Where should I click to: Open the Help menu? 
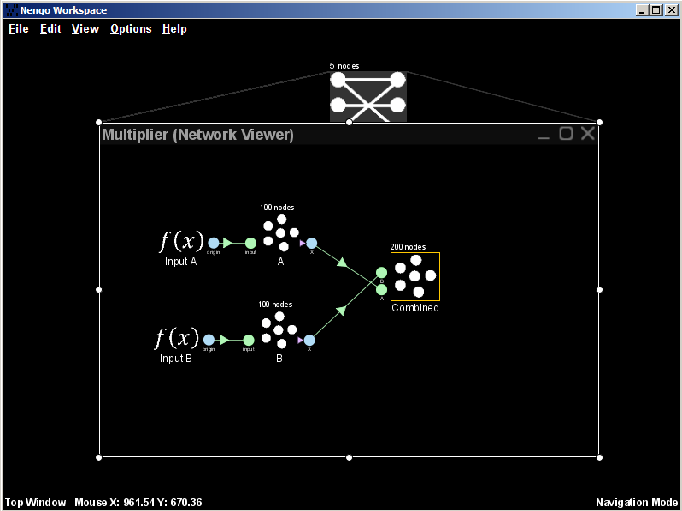point(174,29)
